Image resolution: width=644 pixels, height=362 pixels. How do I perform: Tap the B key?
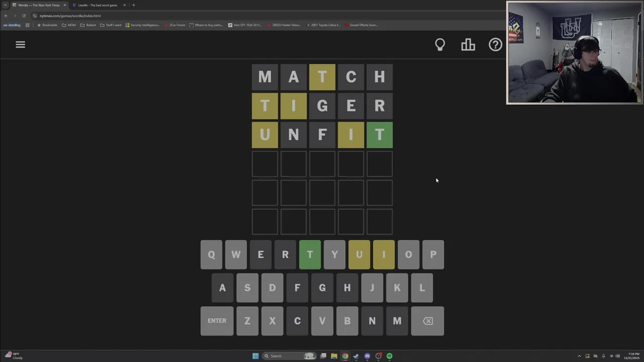click(x=347, y=321)
